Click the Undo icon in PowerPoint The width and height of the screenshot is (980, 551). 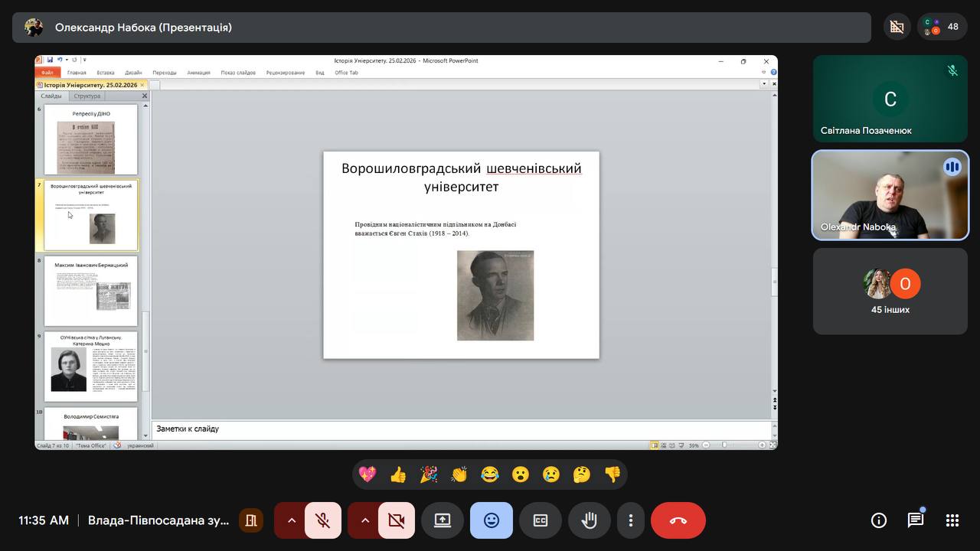tap(60, 60)
